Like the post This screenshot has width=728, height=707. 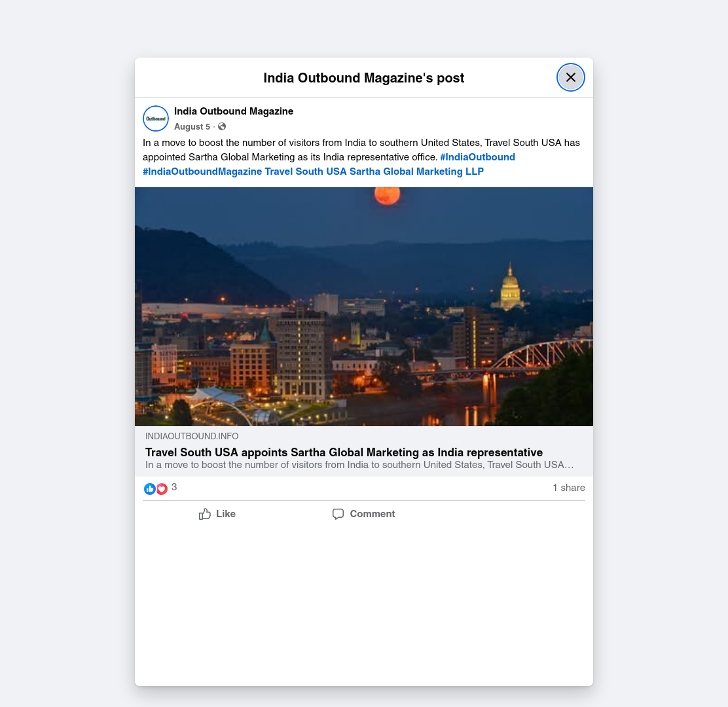pyautogui.click(x=217, y=514)
